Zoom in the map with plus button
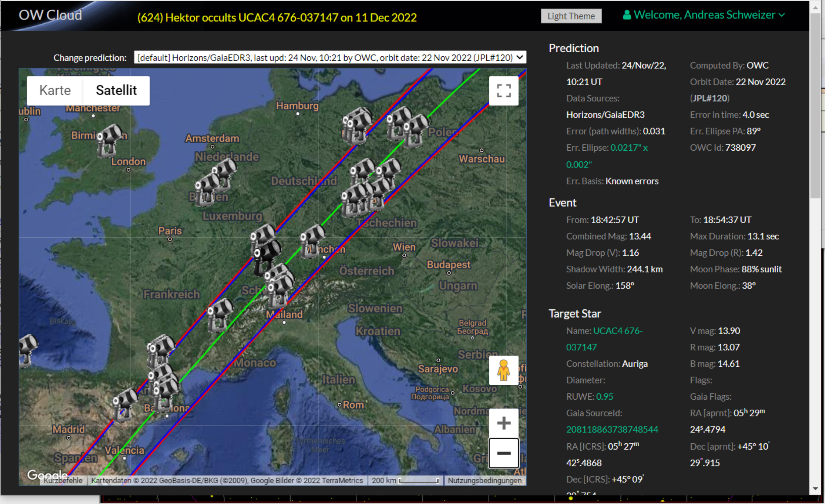Image resolution: width=825 pixels, height=504 pixels. coord(503,423)
